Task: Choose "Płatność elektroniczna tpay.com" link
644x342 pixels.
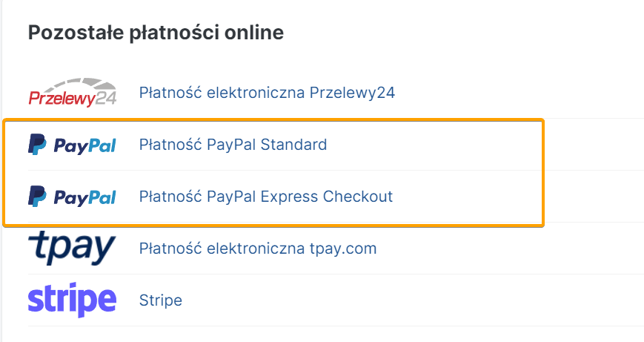Action: (258, 249)
